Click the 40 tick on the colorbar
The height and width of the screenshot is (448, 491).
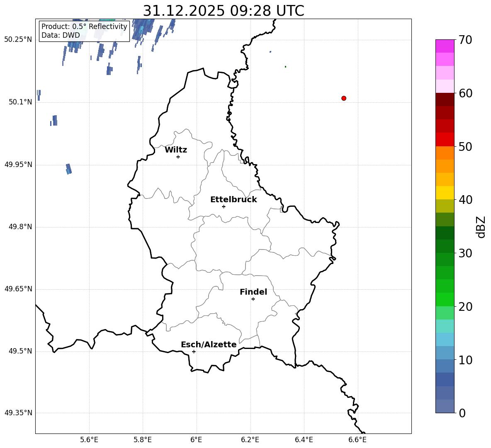(x=465, y=200)
